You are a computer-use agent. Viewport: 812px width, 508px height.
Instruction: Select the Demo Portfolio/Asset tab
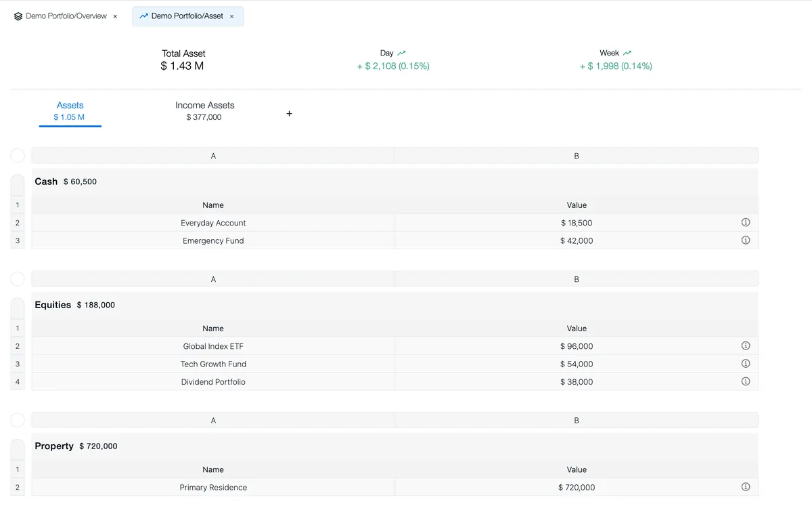pos(188,16)
